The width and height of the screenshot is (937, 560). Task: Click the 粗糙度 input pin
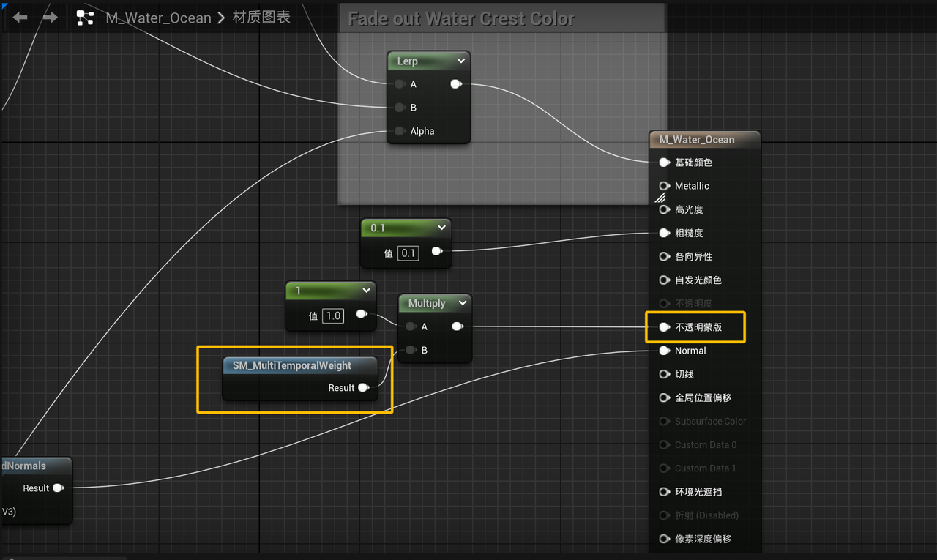pyautogui.click(x=664, y=233)
